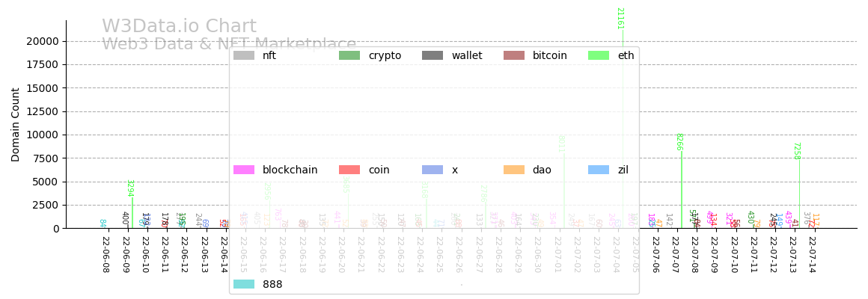Screen dimensions: 868x299
Task: Select the wallet legend gray swatch
Action: 433,55
